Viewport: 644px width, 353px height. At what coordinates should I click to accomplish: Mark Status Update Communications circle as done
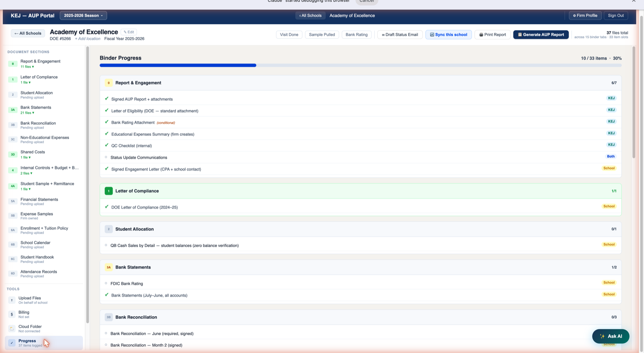(x=106, y=157)
